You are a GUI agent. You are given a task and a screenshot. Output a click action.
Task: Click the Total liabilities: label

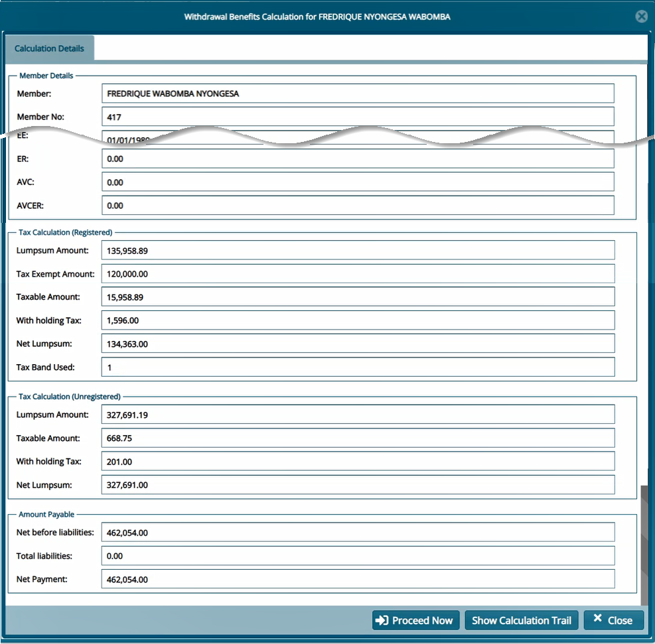tap(44, 556)
